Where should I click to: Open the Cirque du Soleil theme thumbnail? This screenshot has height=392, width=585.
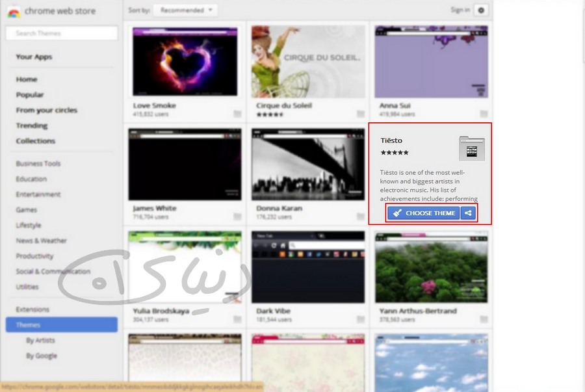coord(308,62)
